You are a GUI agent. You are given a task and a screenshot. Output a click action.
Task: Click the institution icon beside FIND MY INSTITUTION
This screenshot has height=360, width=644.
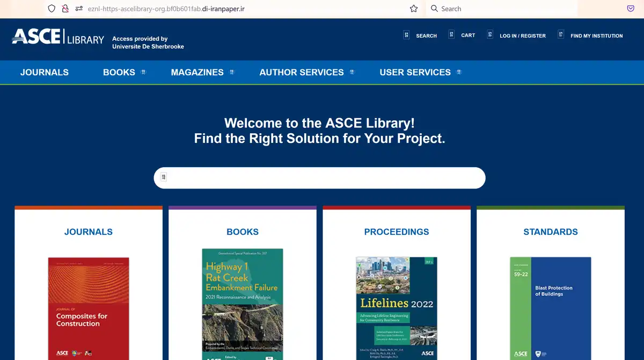coord(561,34)
